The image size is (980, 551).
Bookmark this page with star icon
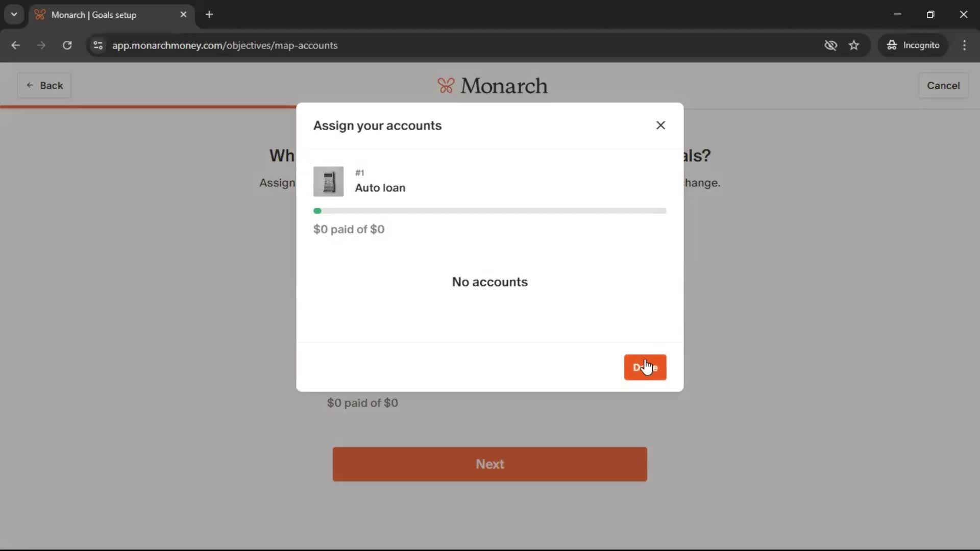[x=854, y=45]
